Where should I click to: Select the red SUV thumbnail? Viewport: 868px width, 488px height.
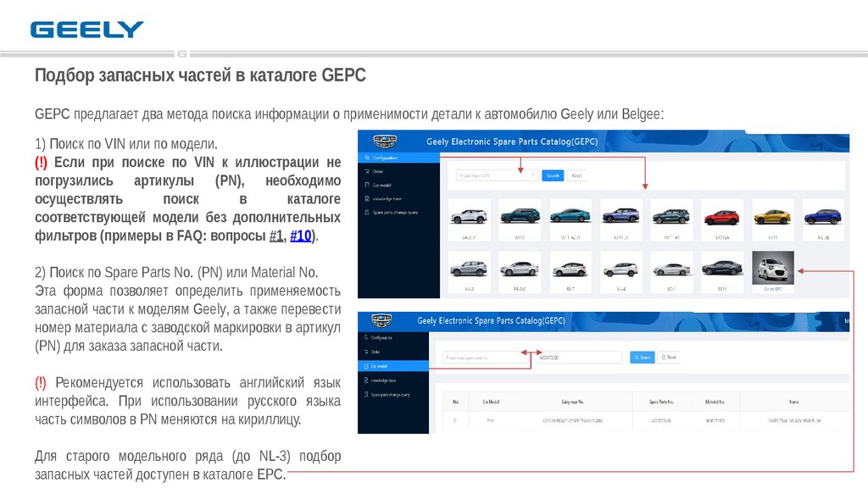pyautogui.click(x=722, y=216)
